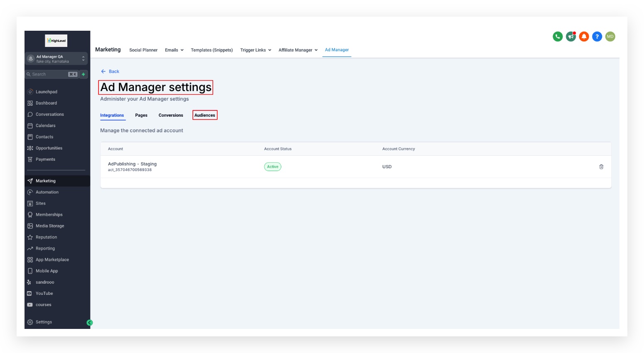The height and width of the screenshot is (353, 644).
Task: Click the blue help question mark
Action: pos(597,37)
